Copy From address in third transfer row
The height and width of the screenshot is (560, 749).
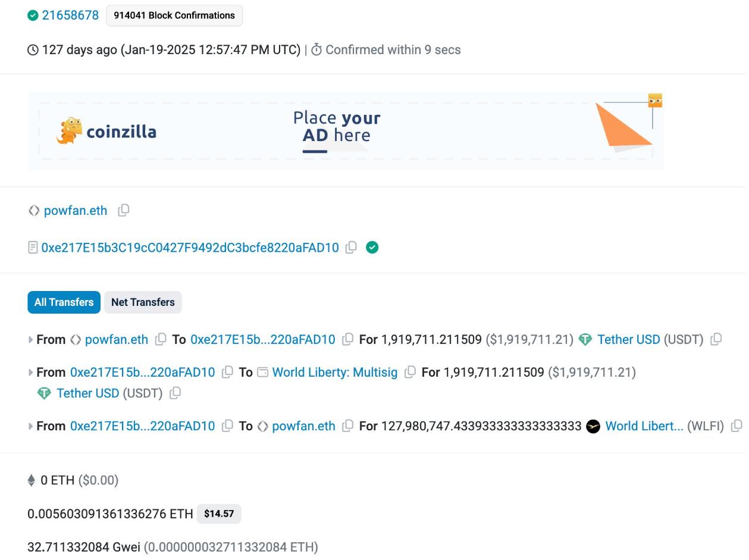pos(227,426)
